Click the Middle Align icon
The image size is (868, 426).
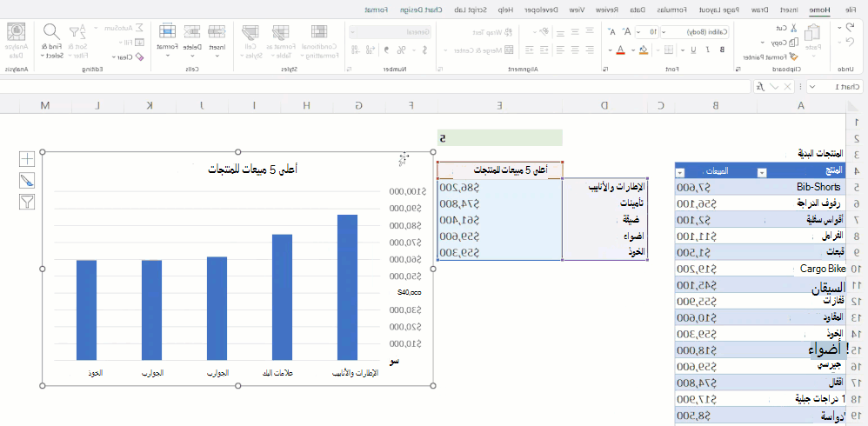click(576, 31)
